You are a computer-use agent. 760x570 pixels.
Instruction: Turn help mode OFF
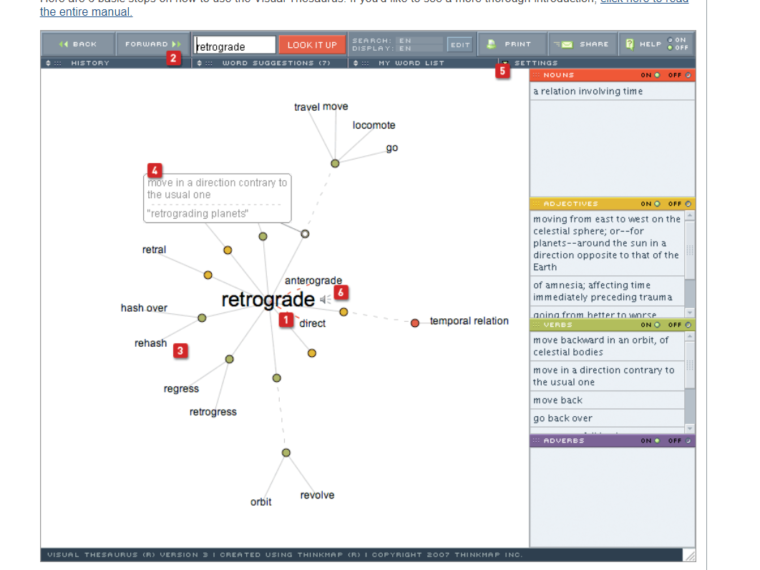678,48
